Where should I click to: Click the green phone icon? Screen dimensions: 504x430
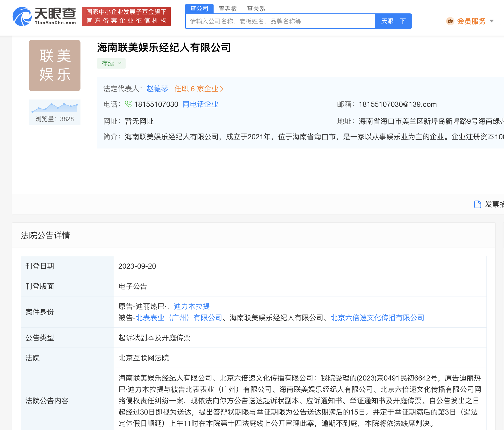(128, 104)
